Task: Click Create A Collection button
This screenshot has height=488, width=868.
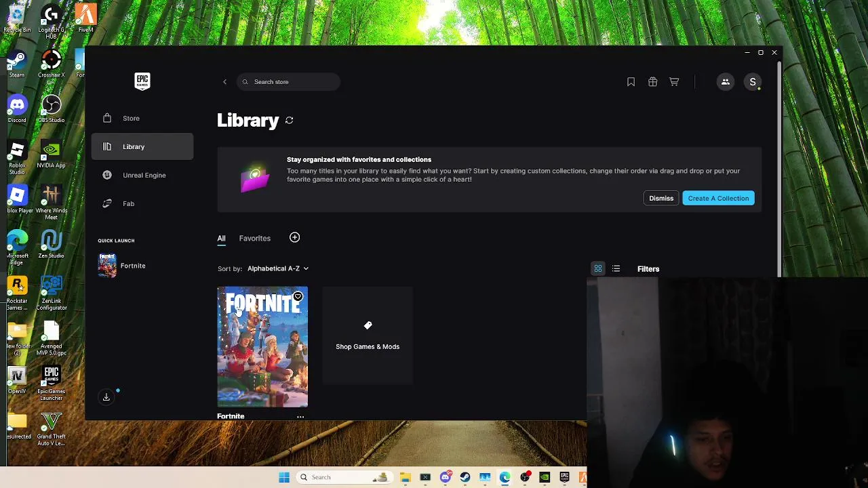Action: (718, 199)
